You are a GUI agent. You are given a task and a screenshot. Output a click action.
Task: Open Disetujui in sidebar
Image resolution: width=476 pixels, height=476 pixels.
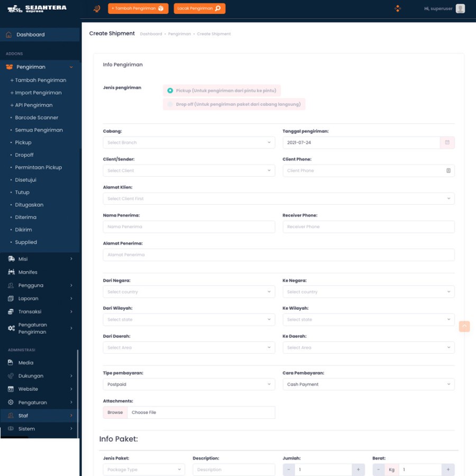pyautogui.click(x=25, y=180)
